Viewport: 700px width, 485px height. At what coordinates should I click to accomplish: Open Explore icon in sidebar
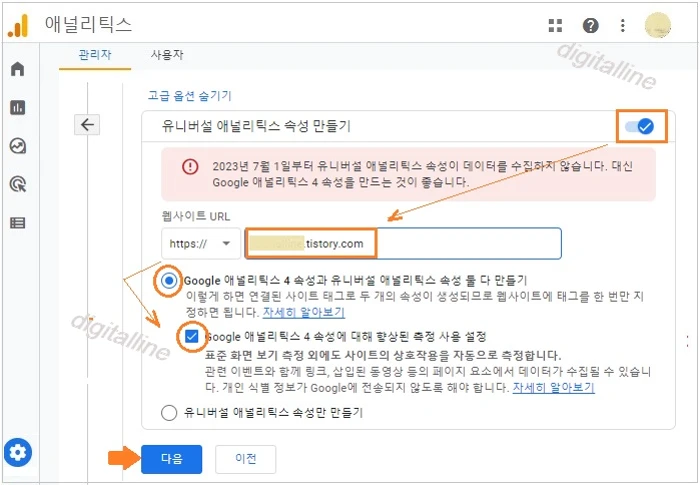click(x=18, y=146)
